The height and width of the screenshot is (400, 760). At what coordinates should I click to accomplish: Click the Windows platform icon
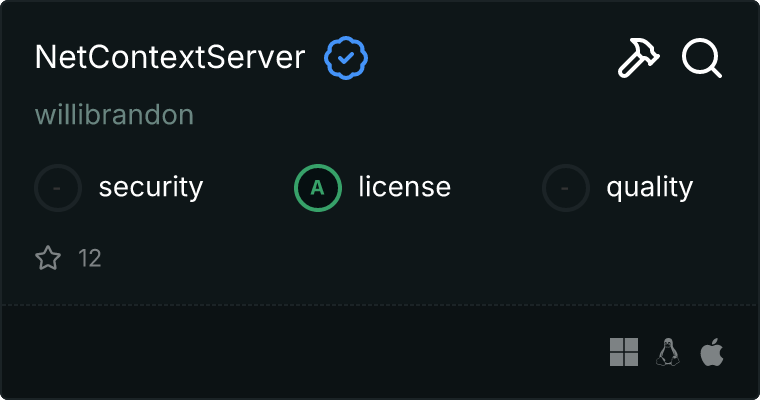[x=624, y=352]
